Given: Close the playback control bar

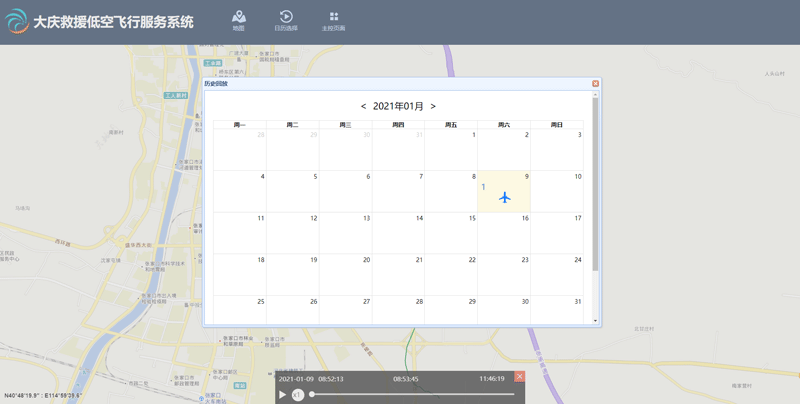Looking at the screenshot, I should click(x=519, y=377).
